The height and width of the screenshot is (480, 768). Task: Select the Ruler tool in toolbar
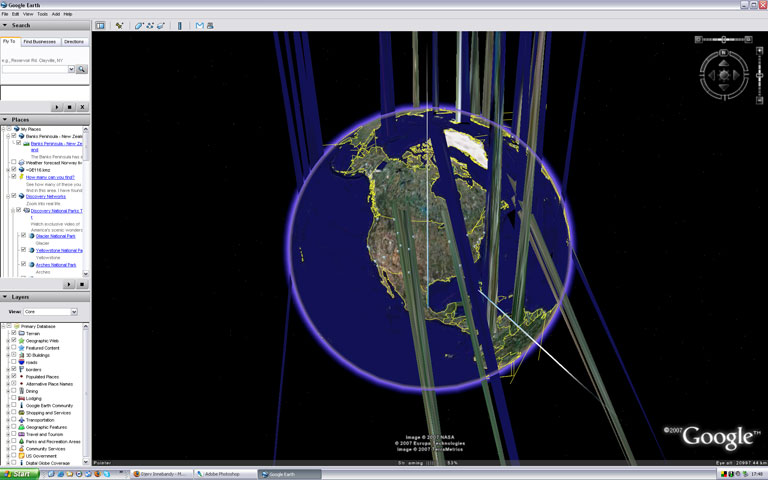point(180,25)
